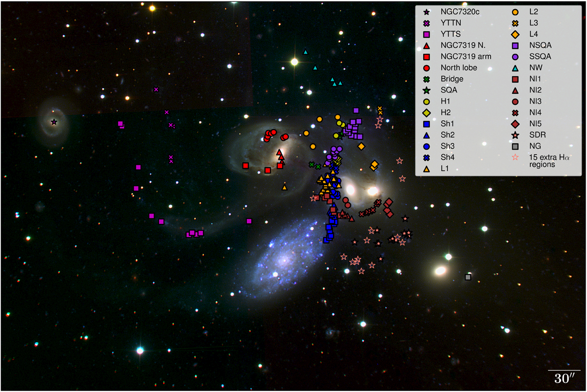The height and width of the screenshot is (392, 587).
Task: Click the red North lobe circle legend icon
Action: coord(426,67)
